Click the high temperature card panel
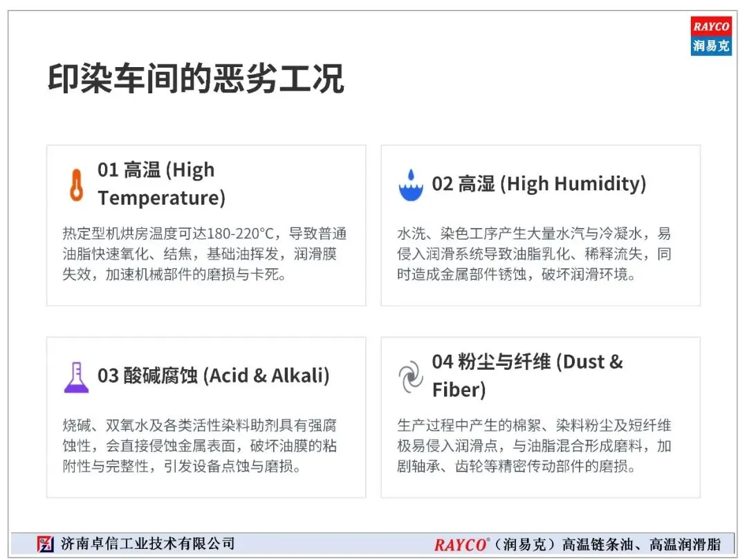 coord(206,225)
